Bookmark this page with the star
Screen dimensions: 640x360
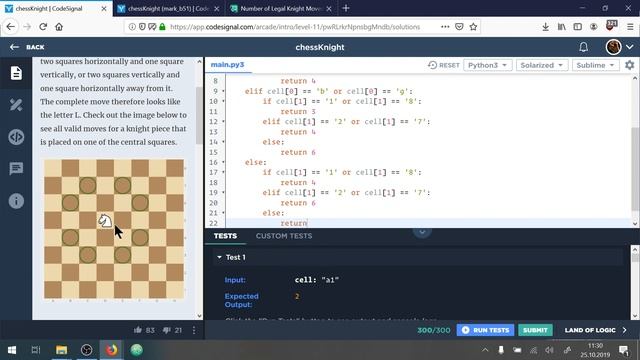(473, 27)
